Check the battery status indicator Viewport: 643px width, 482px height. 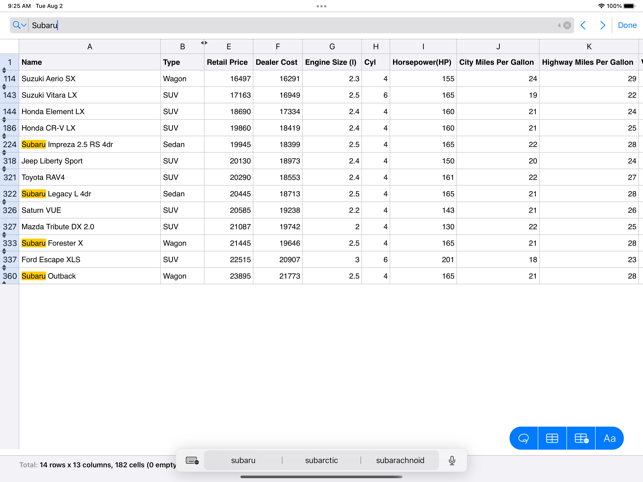[x=629, y=6]
